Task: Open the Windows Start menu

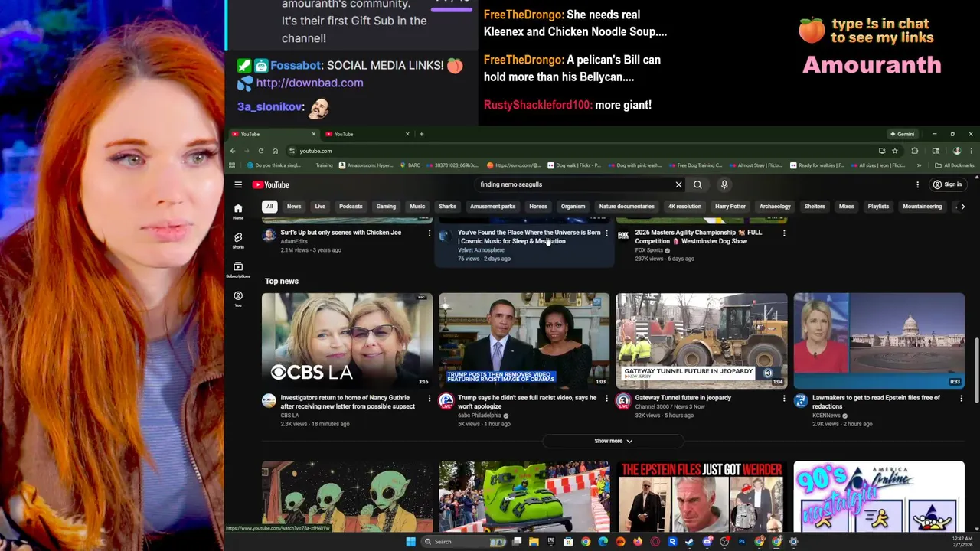Action: click(410, 542)
